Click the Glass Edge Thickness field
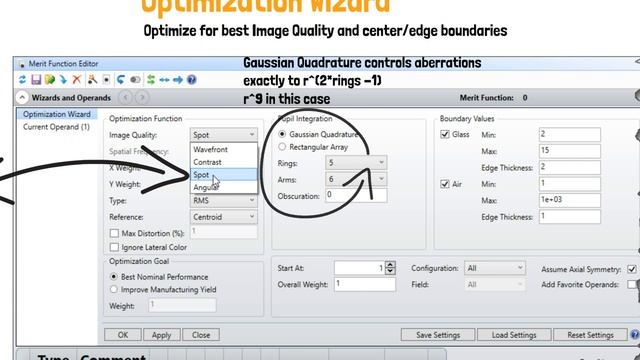The height and width of the screenshot is (360, 640). [569, 167]
